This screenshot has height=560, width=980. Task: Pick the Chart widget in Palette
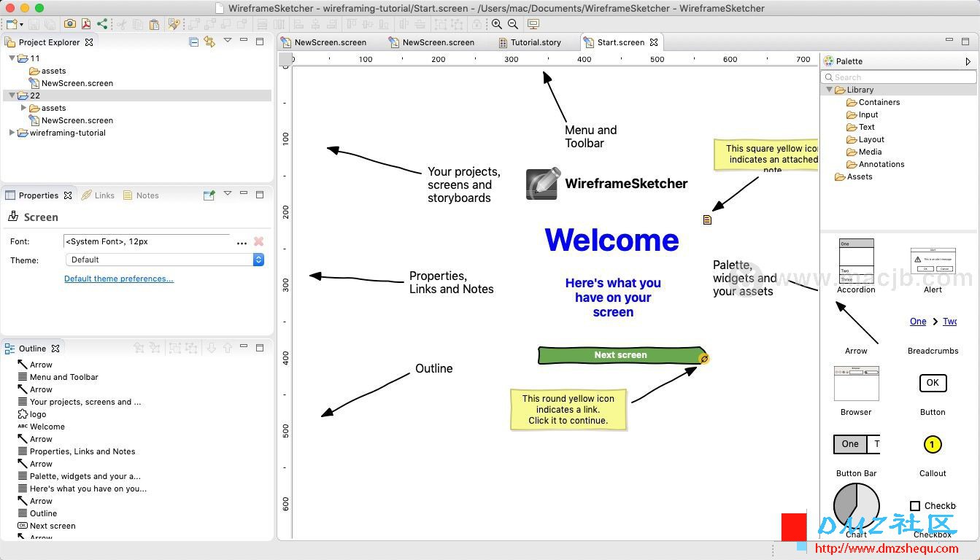click(856, 511)
